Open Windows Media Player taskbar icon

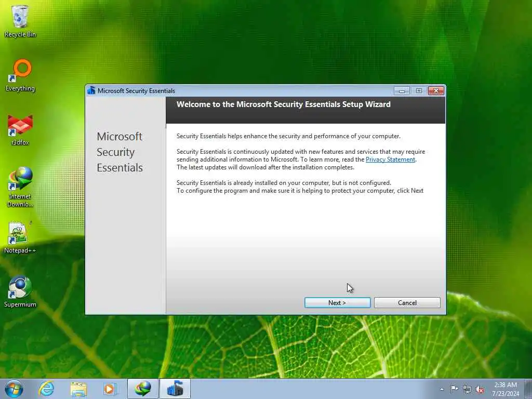(x=110, y=389)
